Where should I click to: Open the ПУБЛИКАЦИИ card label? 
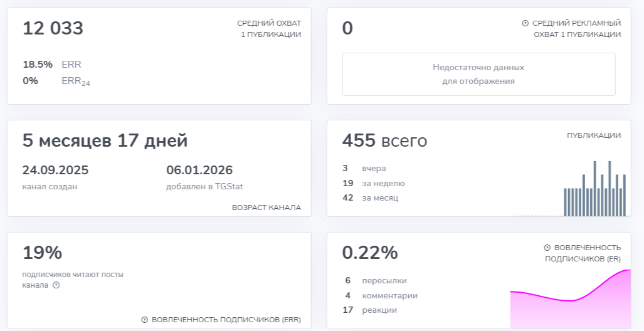tap(593, 135)
